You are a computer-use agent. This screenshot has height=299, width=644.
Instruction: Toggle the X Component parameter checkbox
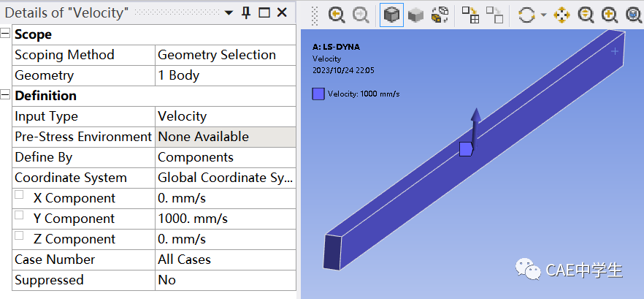point(19,195)
